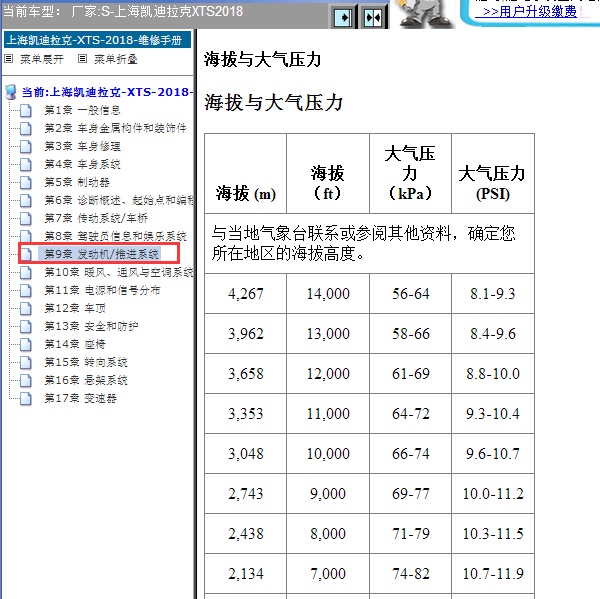
Task: Open 第17章 变速器
Action: pos(80,398)
